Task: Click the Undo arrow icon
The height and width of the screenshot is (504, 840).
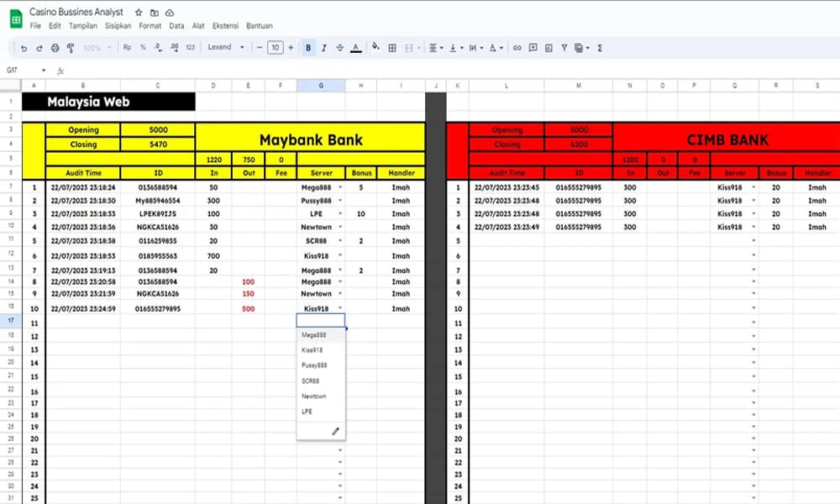Action: tap(24, 48)
